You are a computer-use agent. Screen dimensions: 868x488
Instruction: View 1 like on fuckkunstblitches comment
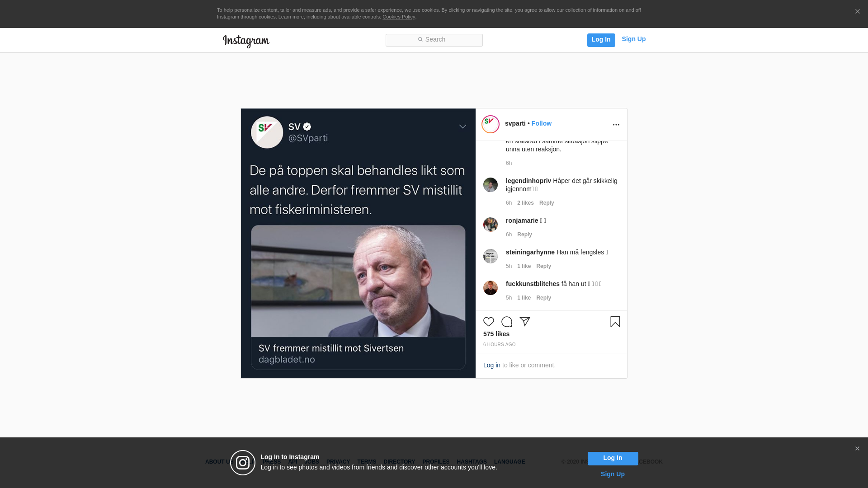[x=524, y=298]
